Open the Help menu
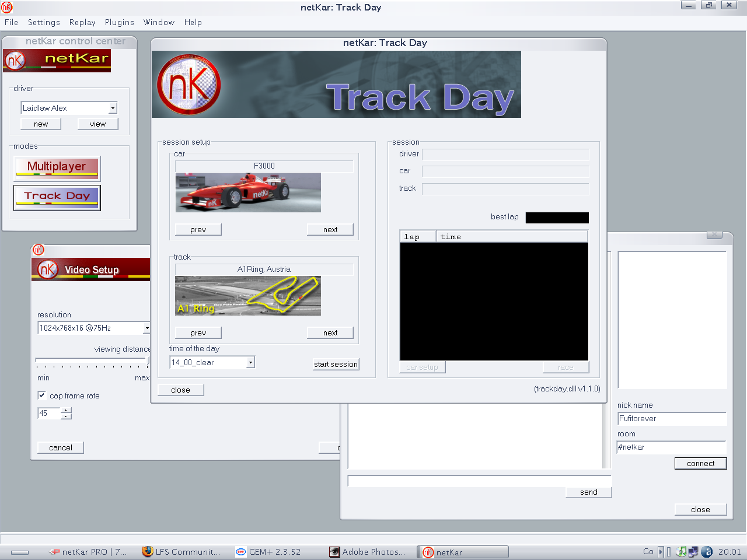Image resolution: width=747 pixels, height=560 pixels. (x=193, y=22)
